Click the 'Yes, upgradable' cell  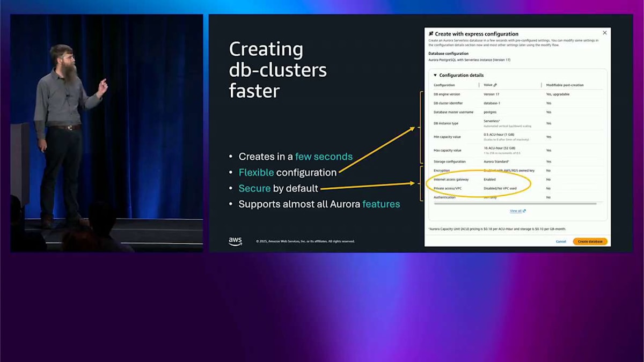click(x=558, y=94)
